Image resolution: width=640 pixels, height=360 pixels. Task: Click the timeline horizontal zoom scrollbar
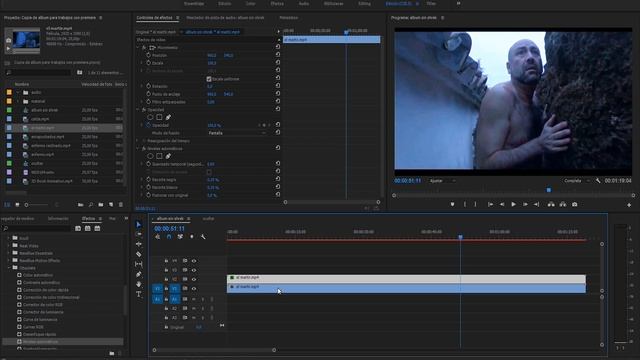point(214,350)
